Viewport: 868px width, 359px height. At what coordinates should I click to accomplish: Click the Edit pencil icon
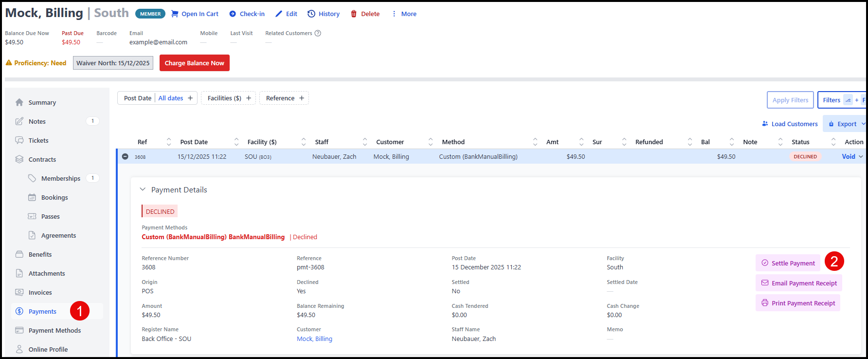point(279,14)
